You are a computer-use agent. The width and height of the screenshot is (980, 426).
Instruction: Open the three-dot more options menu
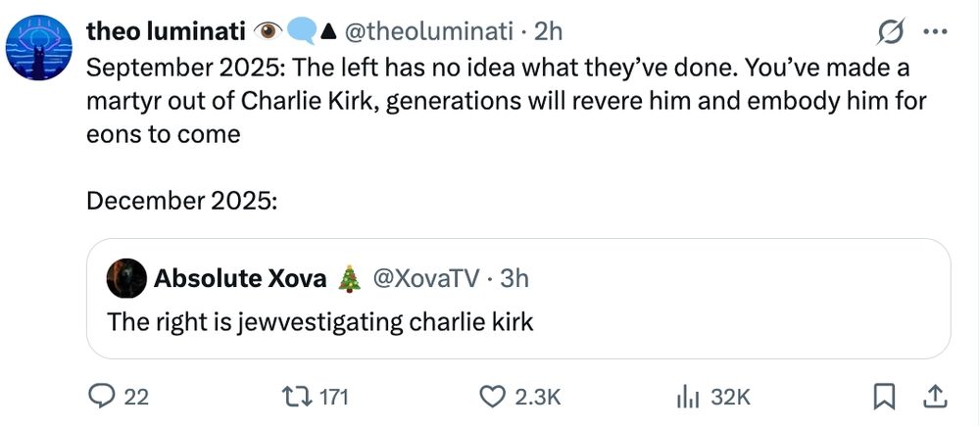(937, 32)
